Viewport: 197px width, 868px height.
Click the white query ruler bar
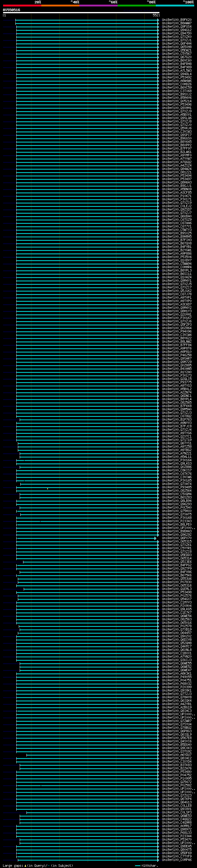81,12
